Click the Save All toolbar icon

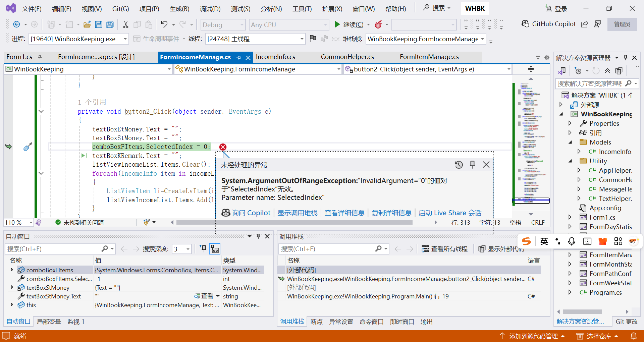(110, 24)
